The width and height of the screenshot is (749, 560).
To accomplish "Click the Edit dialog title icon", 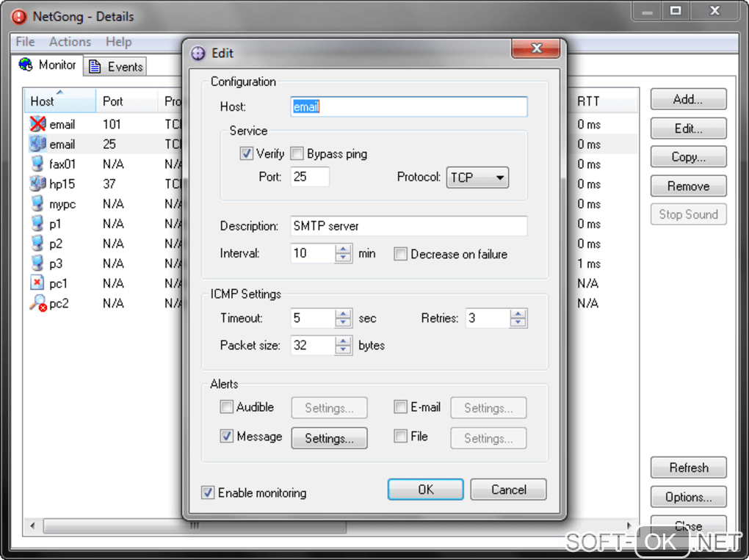I will (x=198, y=53).
